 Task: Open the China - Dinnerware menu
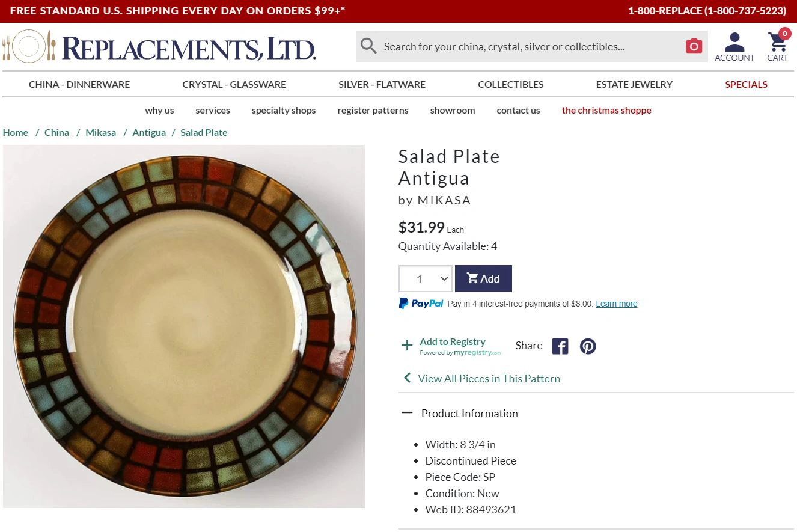(x=79, y=84)
